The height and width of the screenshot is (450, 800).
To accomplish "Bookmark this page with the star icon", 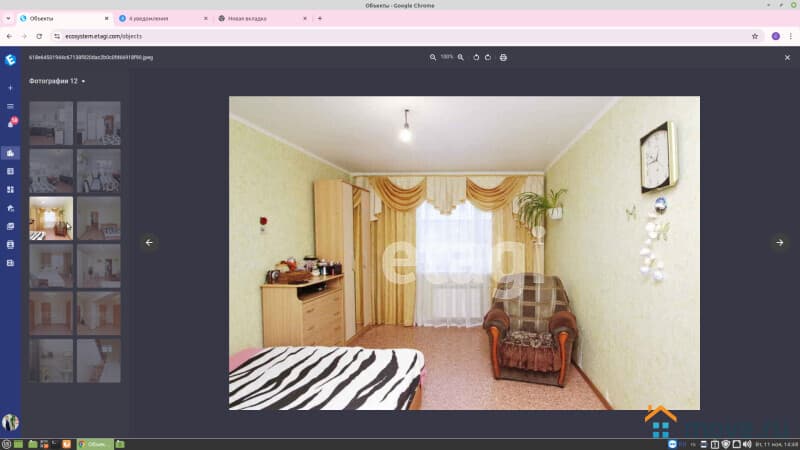I will coord(755,36).
